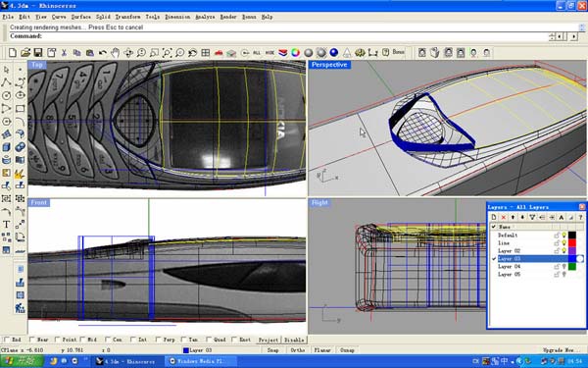Click the Ortho status bar button
Viewport: 588px width, 368px height.
pos(298,350)
